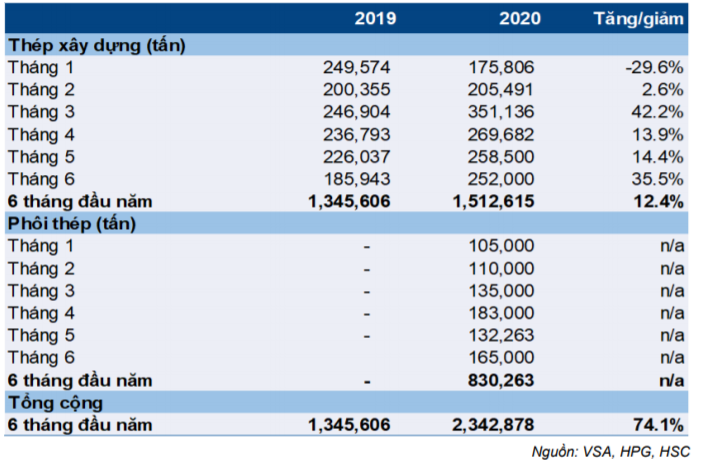
Task: Click the 183,000 value cell
Action: pos(502,313)
